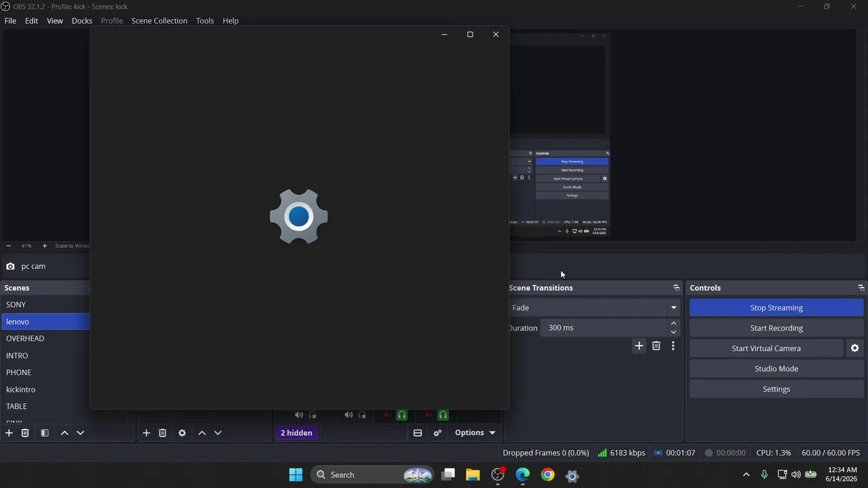868x488 pixels.
Task: Increase the transition duration with the up arrow
Action: coord(673,323)
